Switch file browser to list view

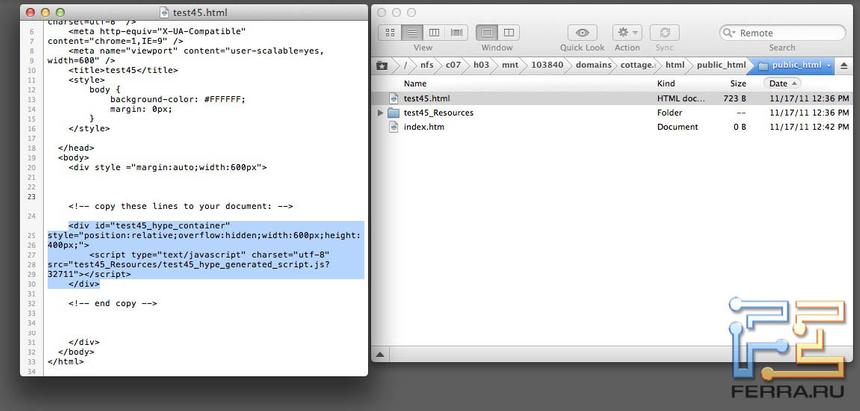click(412, 32)
